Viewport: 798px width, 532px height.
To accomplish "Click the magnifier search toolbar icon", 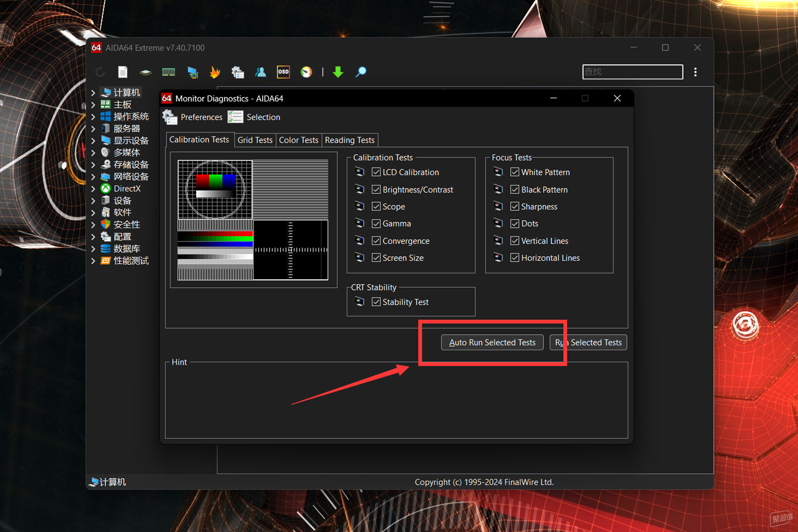I will point(361,72).
